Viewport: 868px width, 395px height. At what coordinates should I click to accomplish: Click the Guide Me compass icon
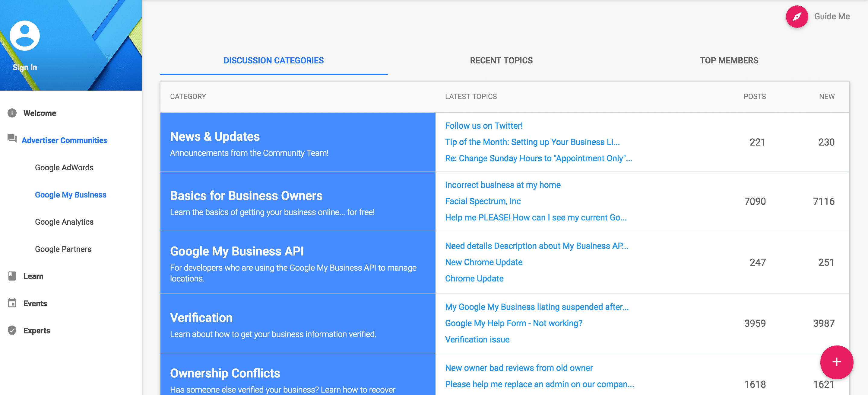click(x=797, y=17)
